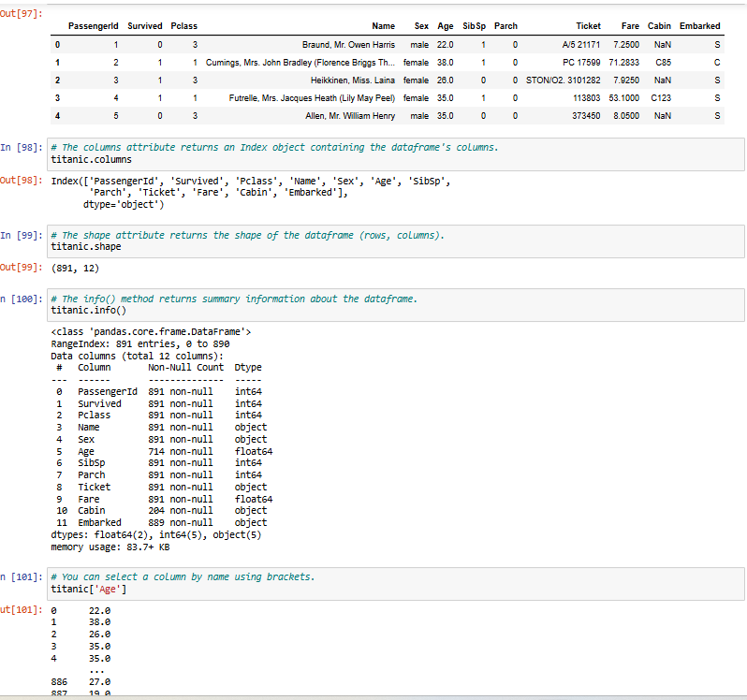This screenshot has width=747, height=700.
Task: Click the comment about selecting a column by name
Action: pyautogui.click(x=183, y=576)
